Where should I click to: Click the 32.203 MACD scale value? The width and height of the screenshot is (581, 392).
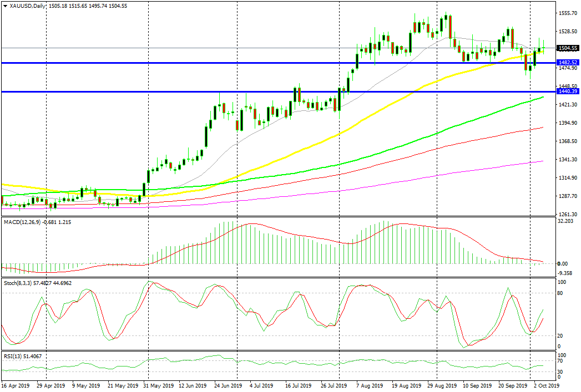[x=566, y=222]
